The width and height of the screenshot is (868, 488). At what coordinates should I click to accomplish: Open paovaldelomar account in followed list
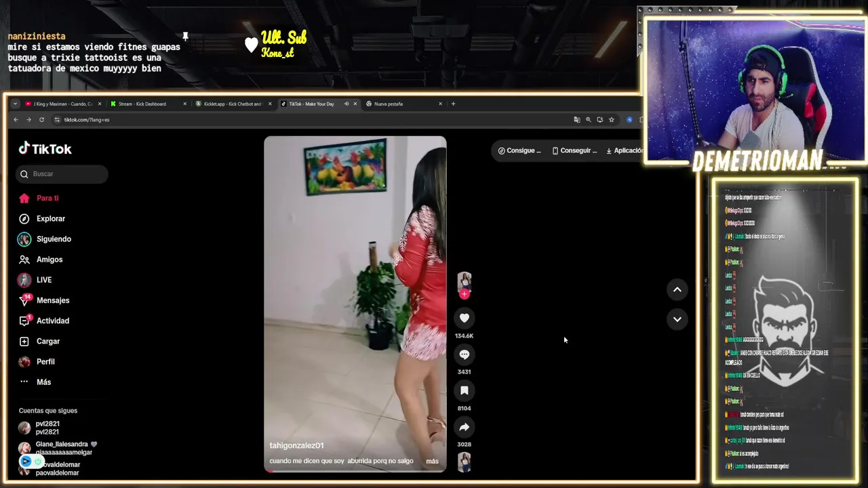(58, 468)
